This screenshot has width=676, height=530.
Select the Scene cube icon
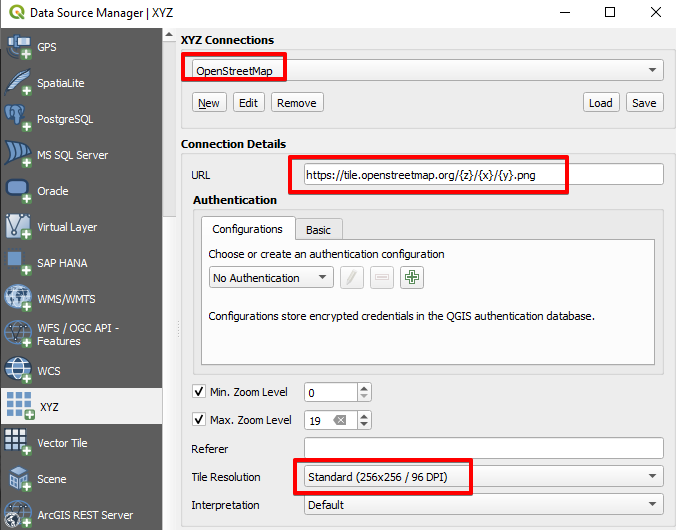pos(19,479)
